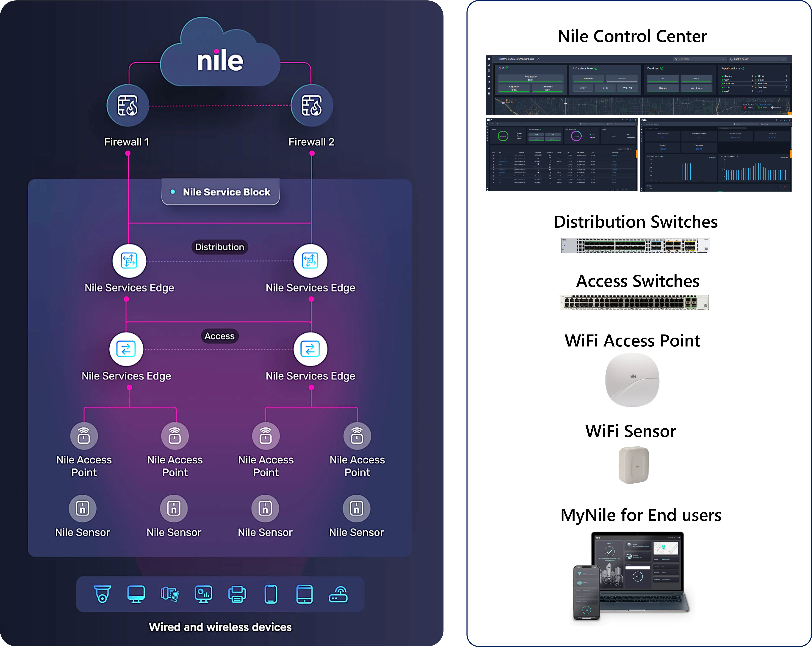The height and width of the screenshot is (647, 812).
Task: Click the SLA By All Incidents link
Action: [763, 104]
